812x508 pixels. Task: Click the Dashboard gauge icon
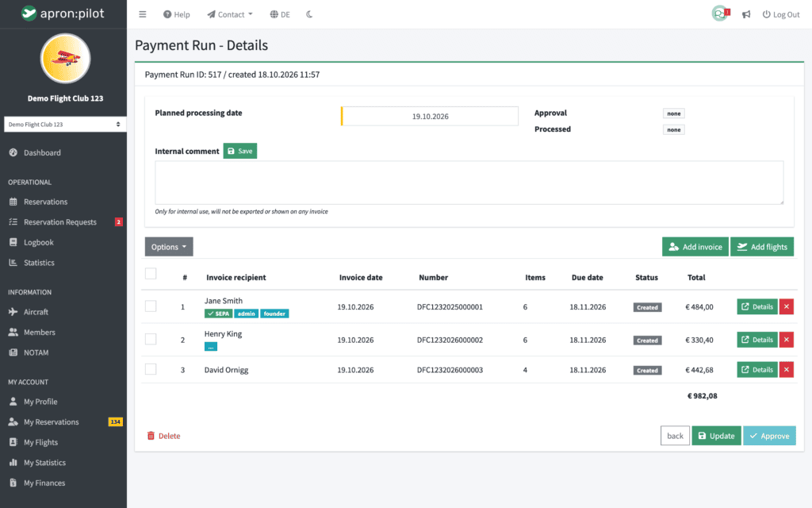(13, 152)
